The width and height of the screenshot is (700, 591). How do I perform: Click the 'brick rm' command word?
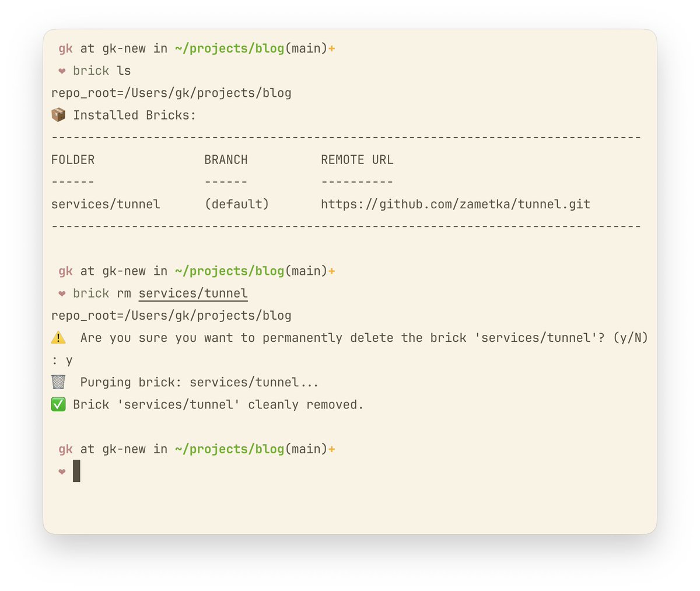[102, 293]
